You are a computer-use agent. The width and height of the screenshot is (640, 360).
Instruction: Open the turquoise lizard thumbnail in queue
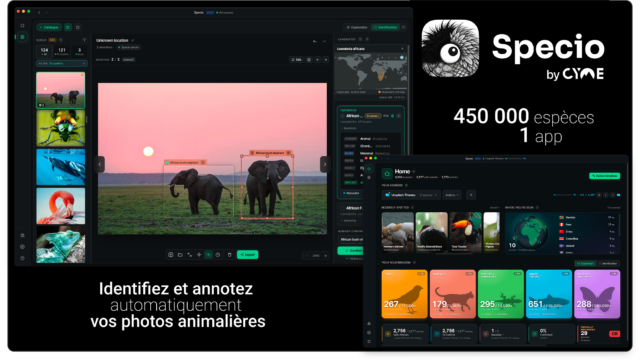[x=60, y=244]
